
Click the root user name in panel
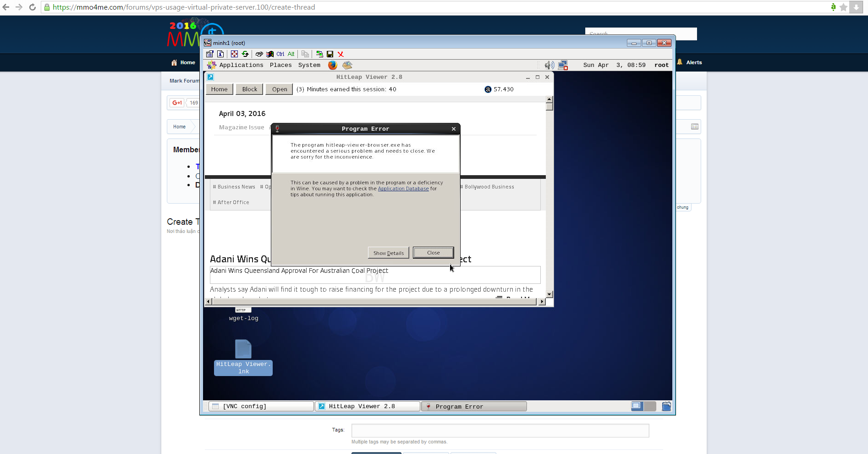tap(661, 65)
